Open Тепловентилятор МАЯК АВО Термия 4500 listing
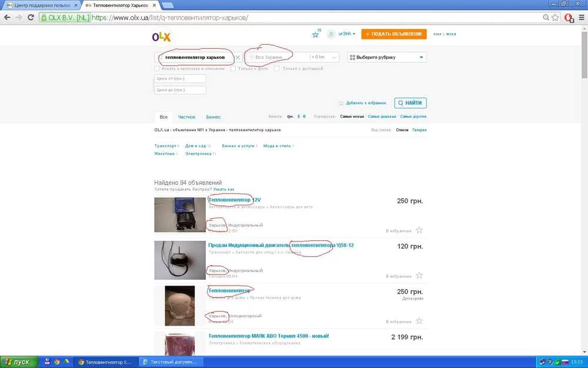This screenshot has height=368, width=588. point(269,336)
